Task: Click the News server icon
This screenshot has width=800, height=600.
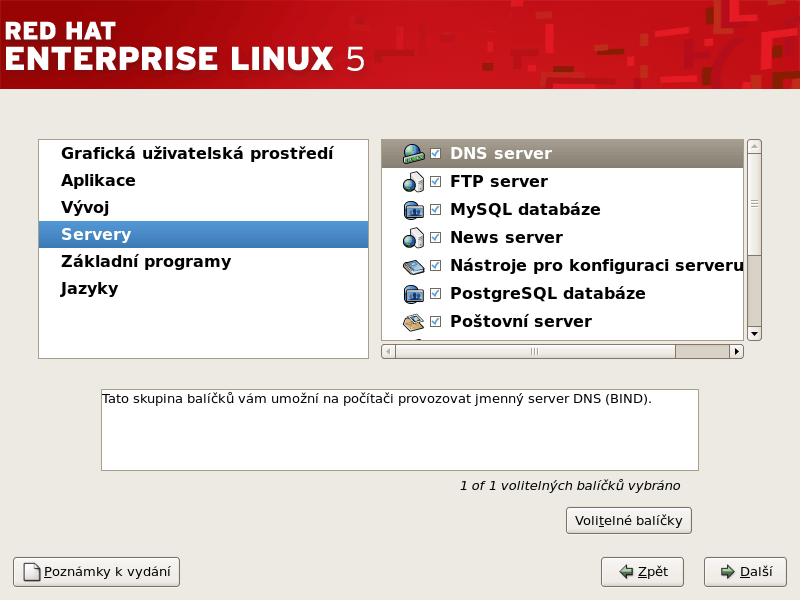Action: [413, 238]
